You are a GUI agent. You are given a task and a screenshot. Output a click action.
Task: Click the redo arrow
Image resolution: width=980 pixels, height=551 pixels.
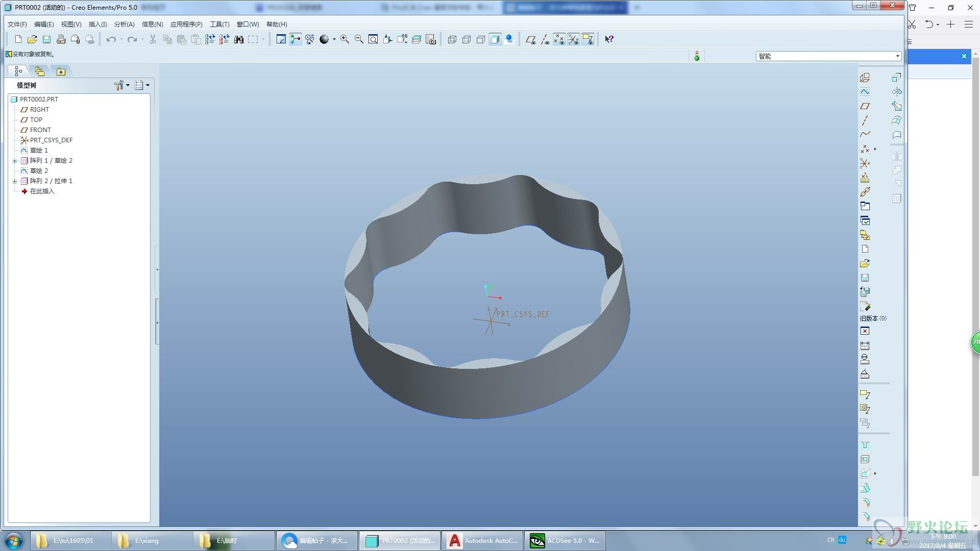[x=132, y=39]
